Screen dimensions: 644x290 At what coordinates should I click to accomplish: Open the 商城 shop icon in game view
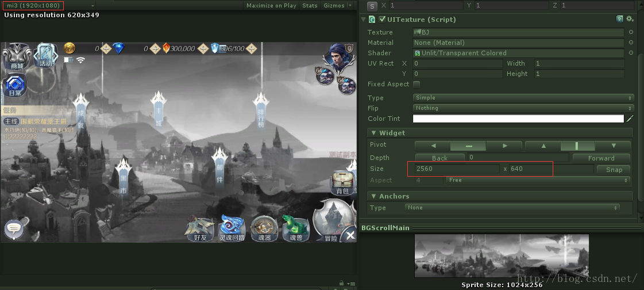(x=17, y=56)
